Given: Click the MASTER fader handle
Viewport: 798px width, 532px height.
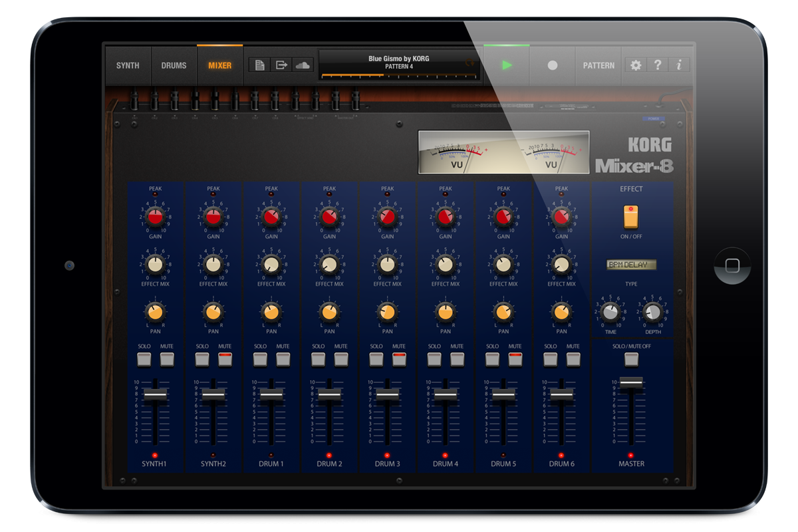Looking at the screenshot, I should pos(631,382).
